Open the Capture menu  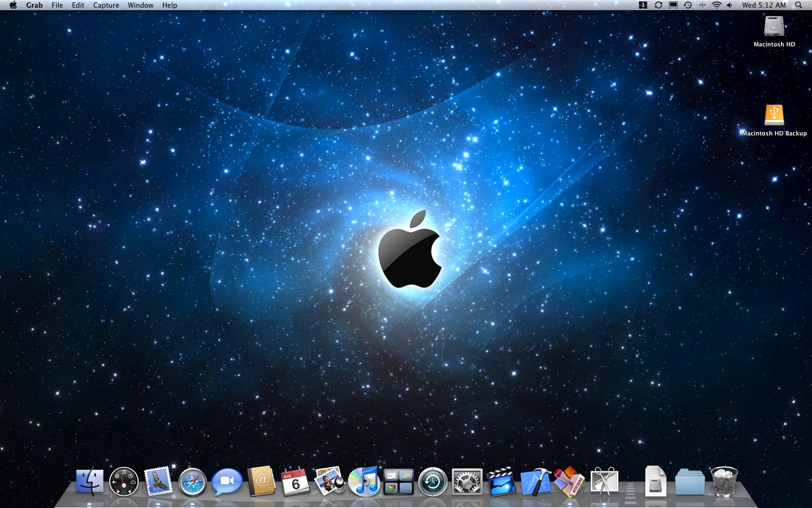(106, 5)
